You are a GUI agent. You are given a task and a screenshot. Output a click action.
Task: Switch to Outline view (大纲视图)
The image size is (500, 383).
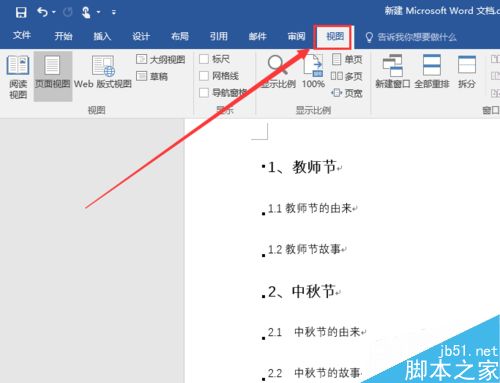161,60
